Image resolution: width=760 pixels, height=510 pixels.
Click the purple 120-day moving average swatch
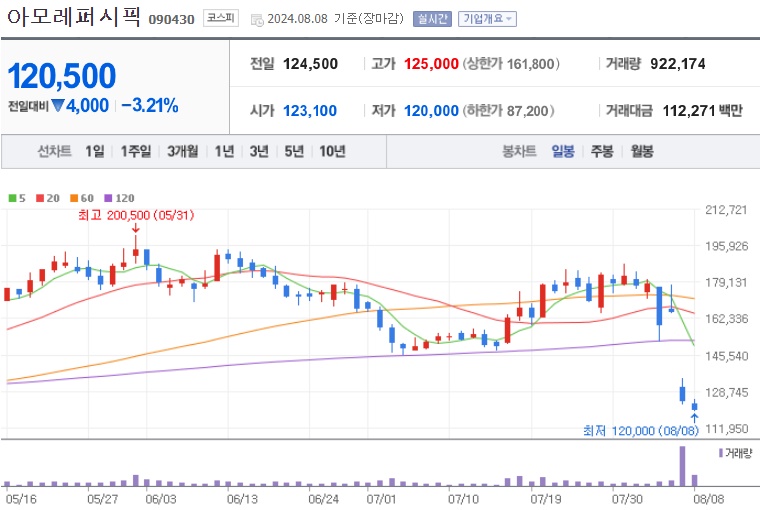point(109,198)
